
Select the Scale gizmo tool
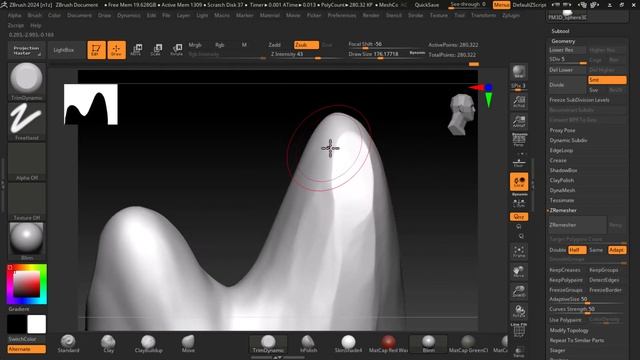[x=156, y=50]
